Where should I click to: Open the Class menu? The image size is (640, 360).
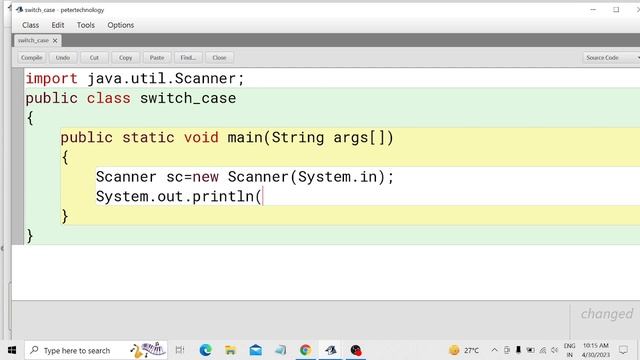coord(31,25)
